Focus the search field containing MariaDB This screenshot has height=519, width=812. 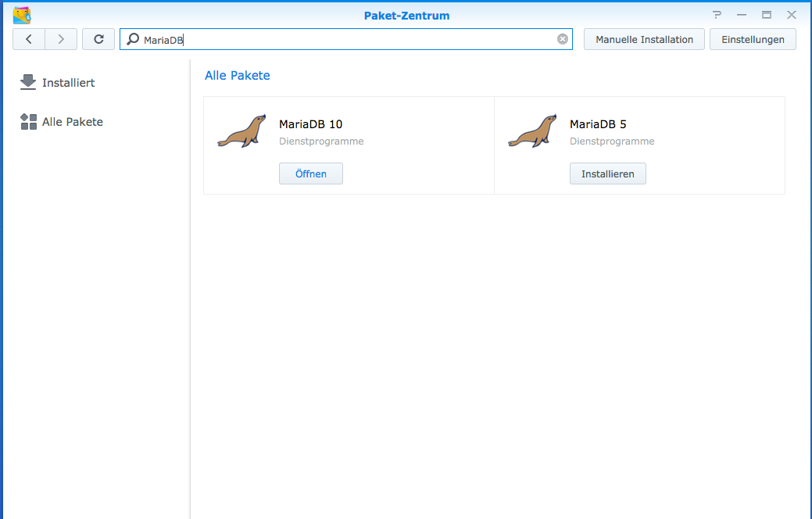coord(344,39)
